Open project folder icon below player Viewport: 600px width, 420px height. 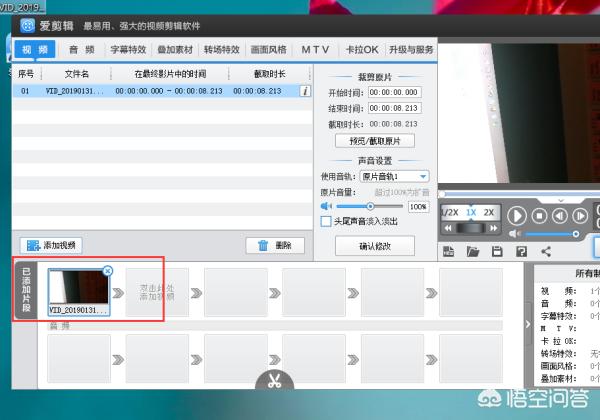pos(472,251)
